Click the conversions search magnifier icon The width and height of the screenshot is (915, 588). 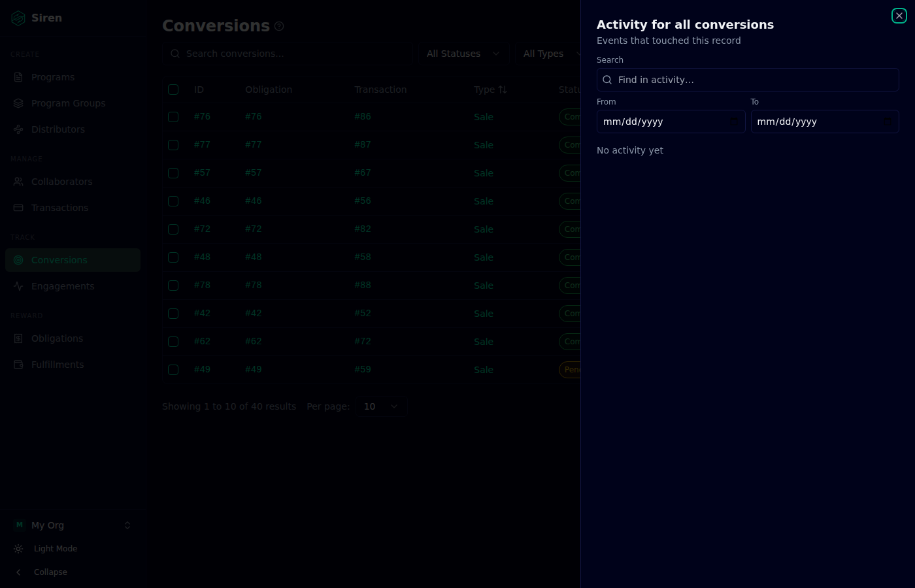coord(175,54)
